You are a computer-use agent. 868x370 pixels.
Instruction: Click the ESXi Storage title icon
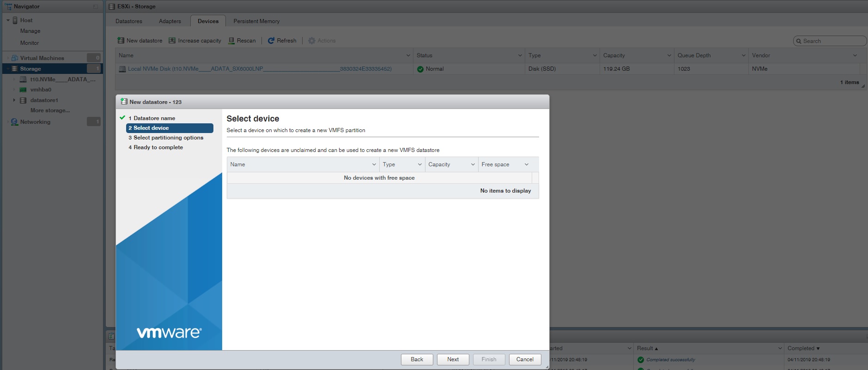pos(112,6)
